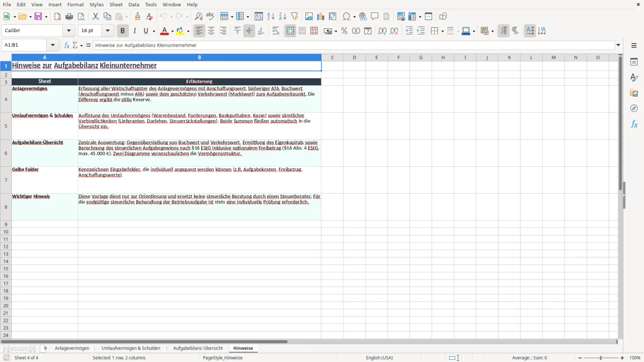Screen dimensions: 644x362
Task: Insert a hyperlink
Action: pos(363,17)
